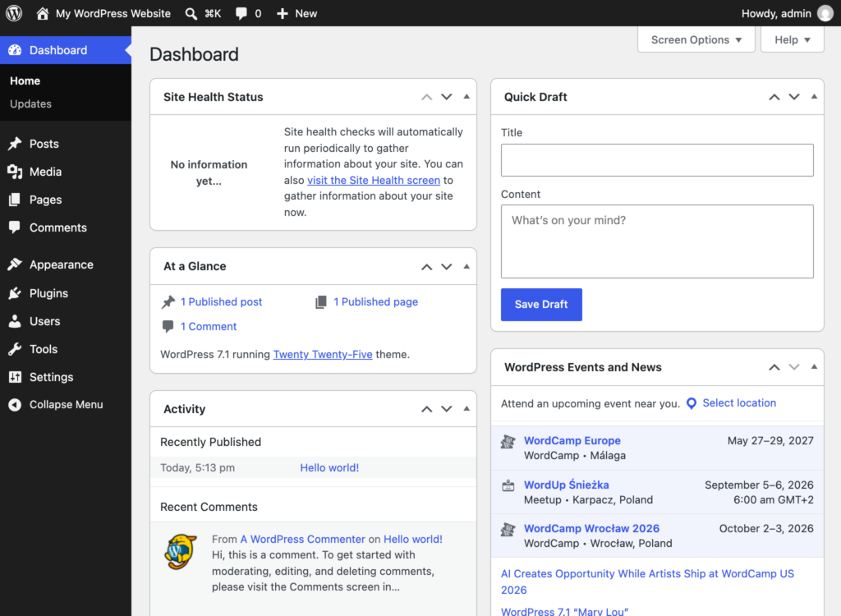This screenshot has height=616, width=841.
Task: Go to the Updates submenu
Action: pyautogui.click(x=30, y=103)
